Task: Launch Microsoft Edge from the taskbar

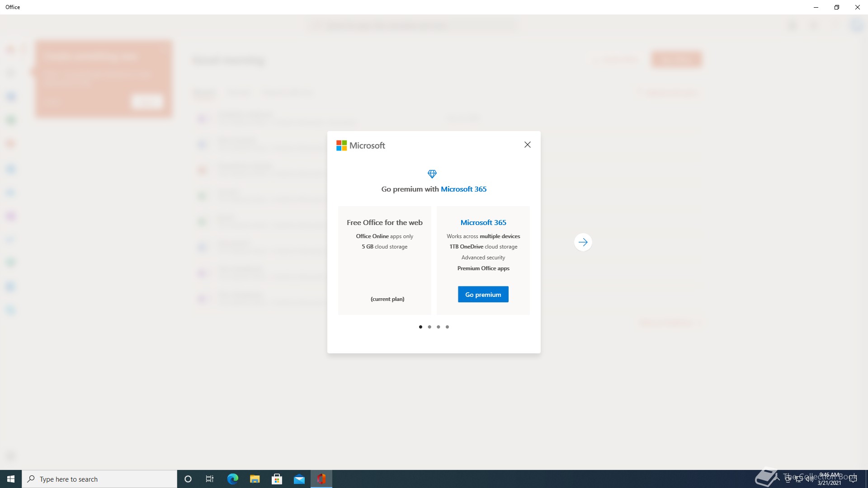Action: 232,479
